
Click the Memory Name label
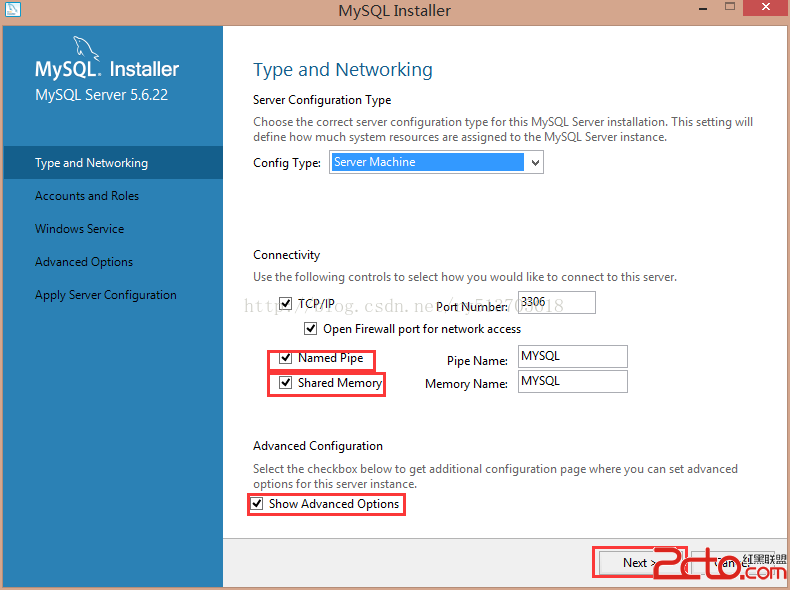466,384
